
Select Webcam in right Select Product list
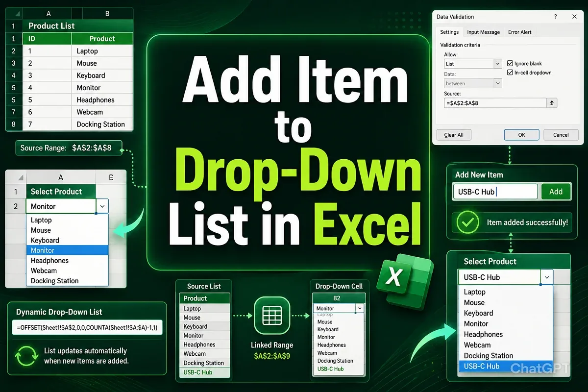pyautogui.click(x=506, y=345)
